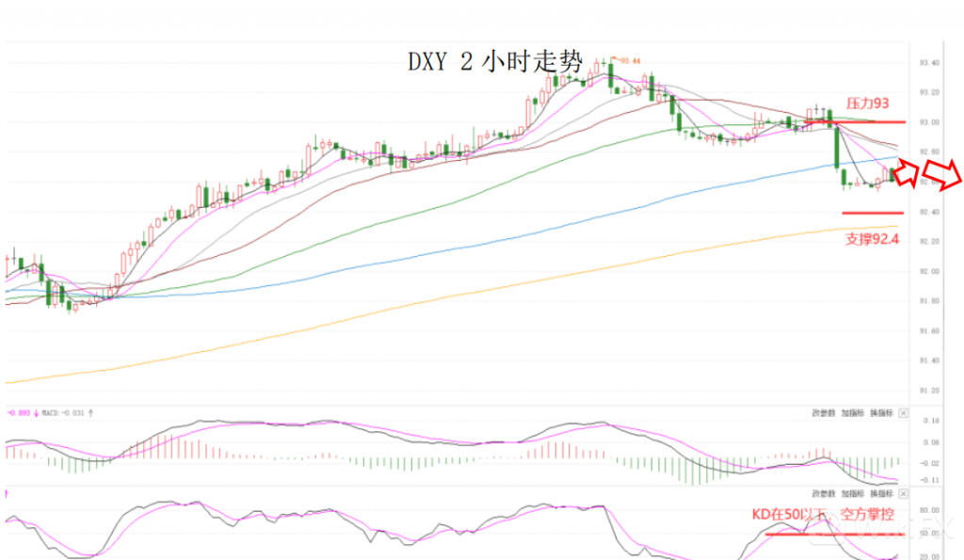964x560 pixels.
Task: Click the DXY 2小时走势 chart title
Action: pos(495,61)
